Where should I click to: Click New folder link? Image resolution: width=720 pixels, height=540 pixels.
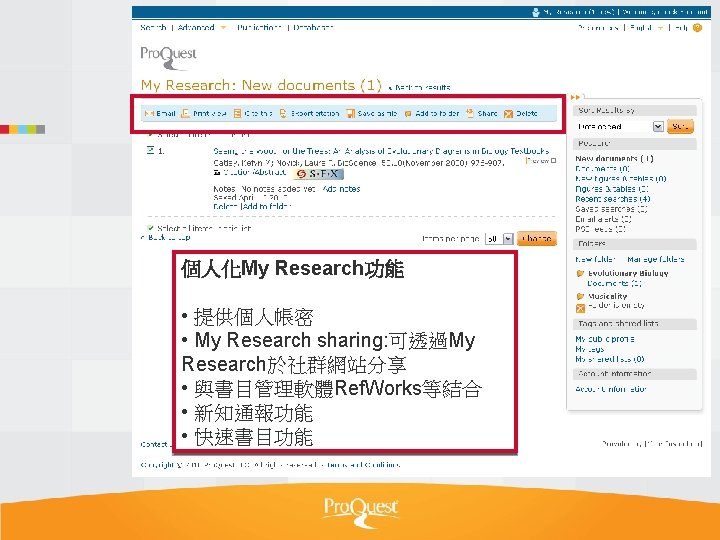[595, 259]
